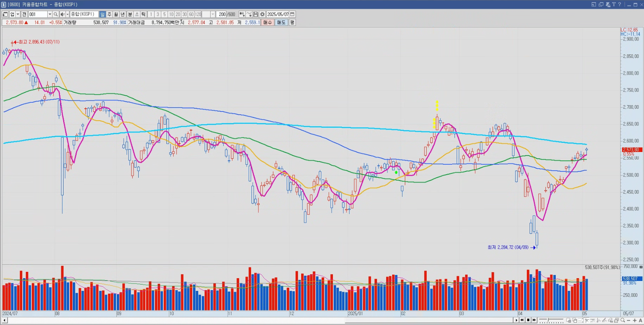This screenshot has height=325, width=644.
Task: Toggle the 주 weekly period button
Action: coord(109,14)
